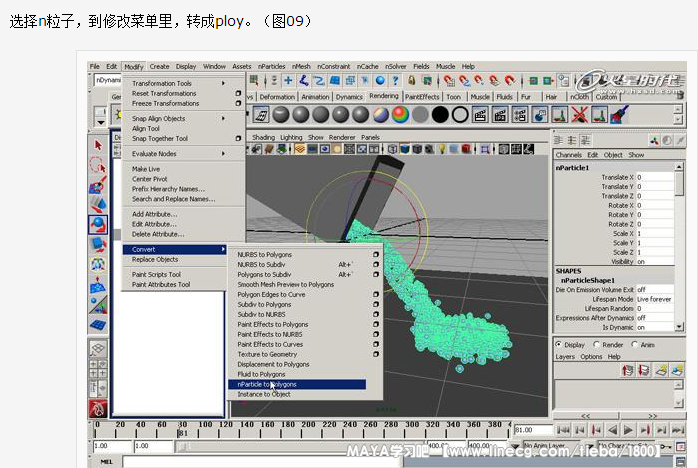
Task: Open Snap Together Tool option box
Action: [238, 138]
